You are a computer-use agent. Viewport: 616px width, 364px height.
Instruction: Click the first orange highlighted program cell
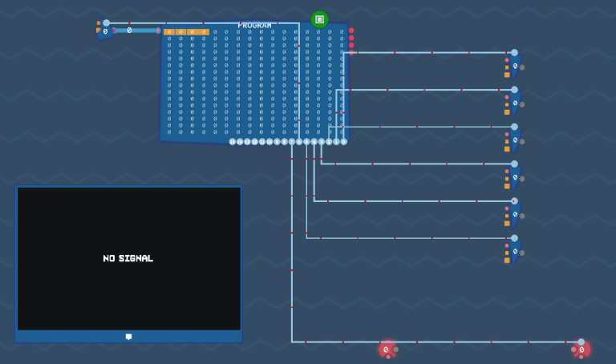168,32
